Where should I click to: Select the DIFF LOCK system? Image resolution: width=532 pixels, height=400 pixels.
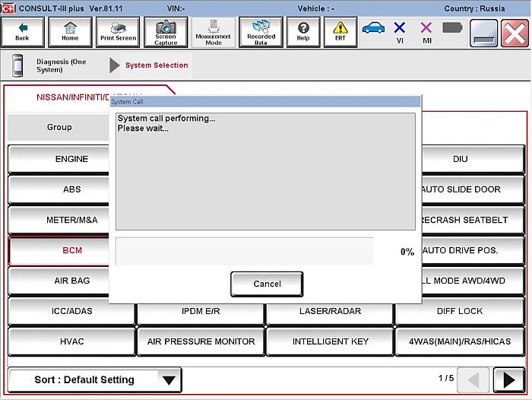460,311
